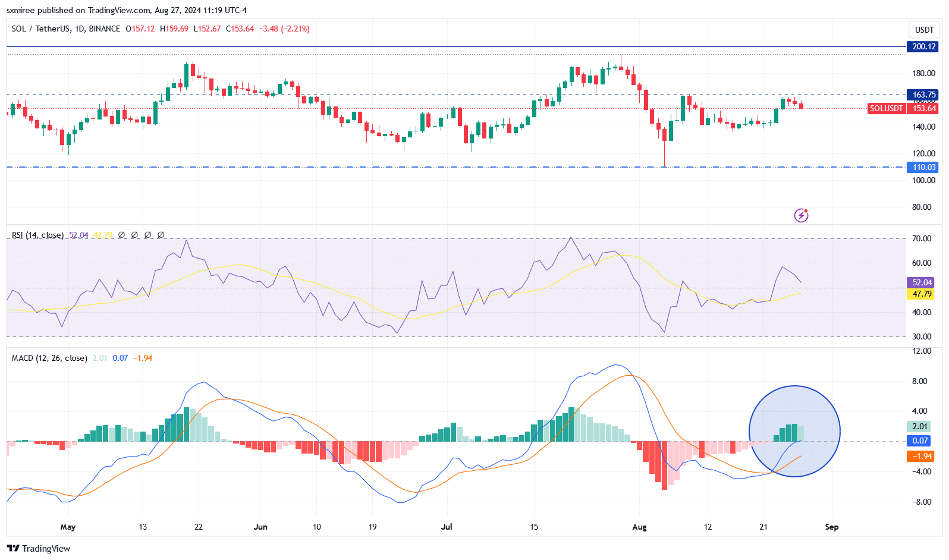This screenshot has width=949, height=560.
Task: Click the 100.00 price axis label
Action: pyautogui.click(x=923, y=180)
